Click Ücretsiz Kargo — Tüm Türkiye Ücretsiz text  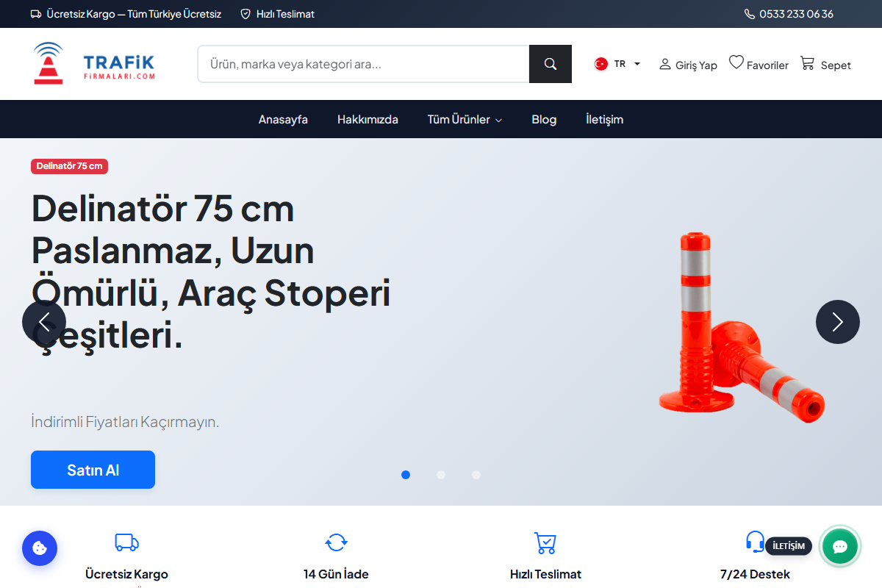pos(134,14)
